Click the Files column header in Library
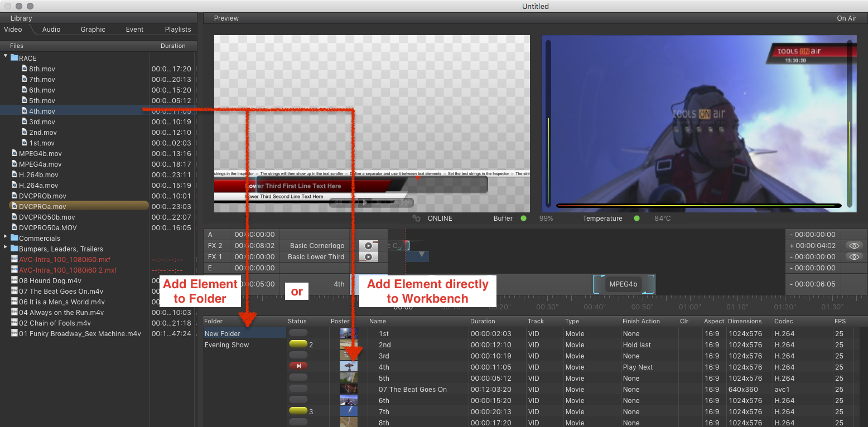The height and width of the screenshot is (427, 868). pyautogui.click(x=17, y=46)
